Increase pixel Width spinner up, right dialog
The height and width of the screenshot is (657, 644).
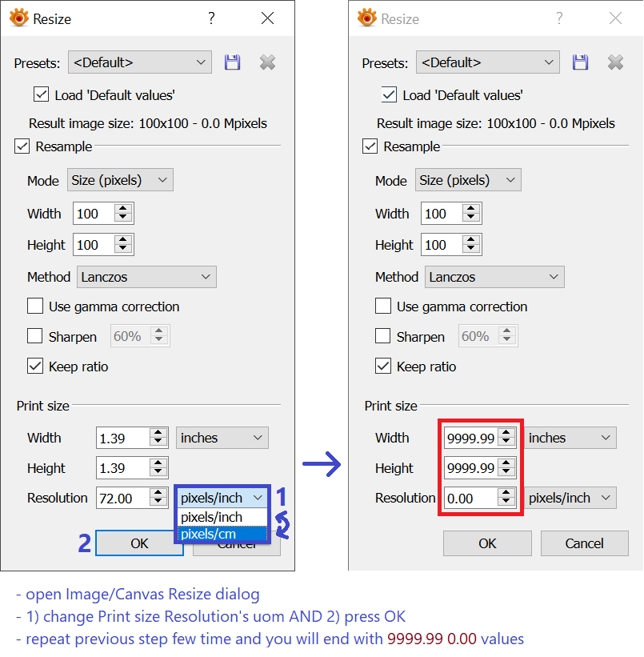pyautogui.click(x=471, y=209)
